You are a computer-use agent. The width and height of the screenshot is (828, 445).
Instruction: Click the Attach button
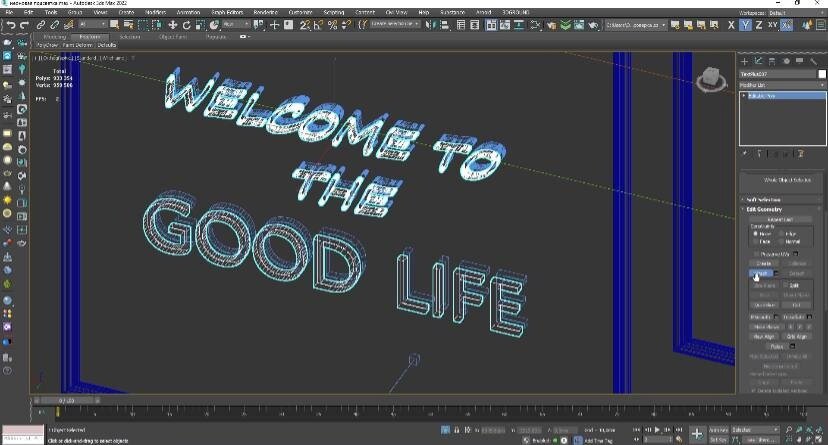761,273
